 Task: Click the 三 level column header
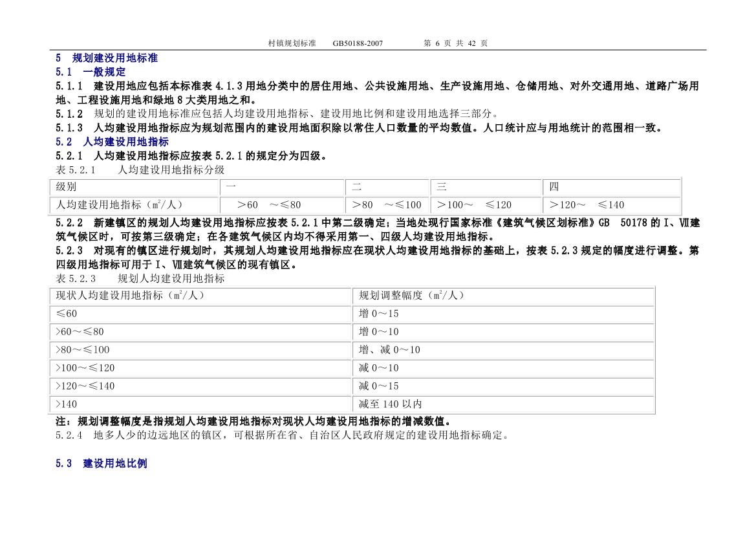click(486, 187)
